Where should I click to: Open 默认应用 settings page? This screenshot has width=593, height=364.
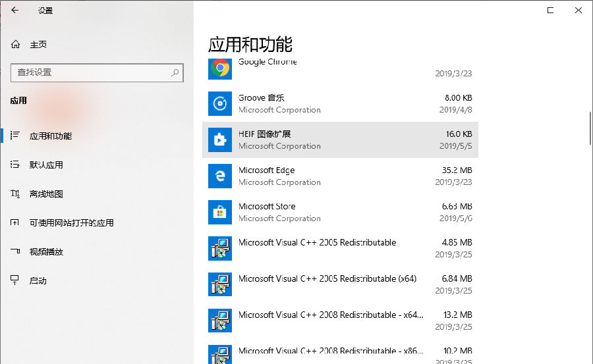tap(46, 165)
